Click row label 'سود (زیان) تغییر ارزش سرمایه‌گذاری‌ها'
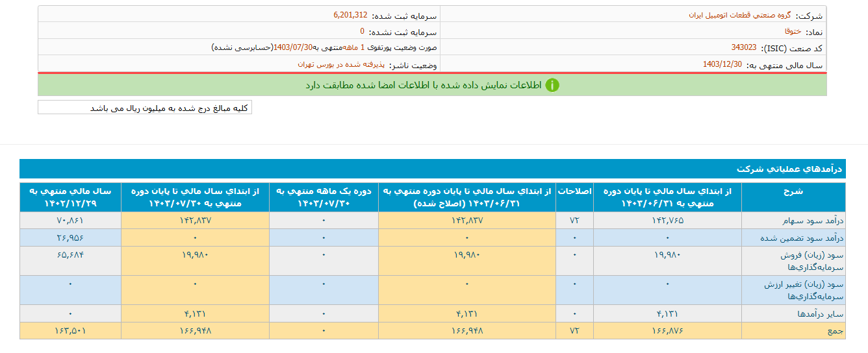This screenshot has width=868, height=353. click(803, 290)
